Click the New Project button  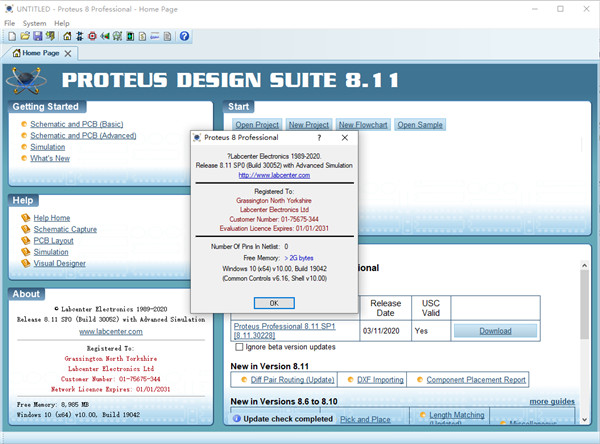309,125
